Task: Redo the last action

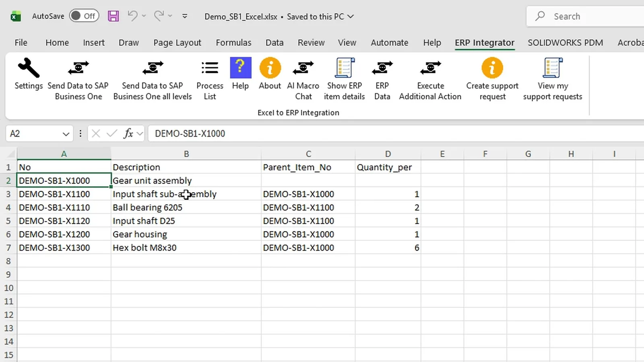Action: point(159,16)
